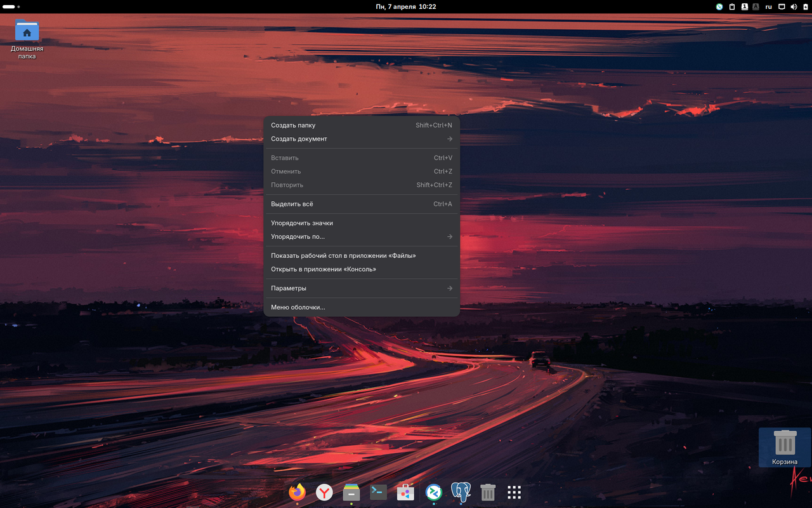Open the clipboard indicator in top bar
812x508 pixels.
click(x=732, y=7)
